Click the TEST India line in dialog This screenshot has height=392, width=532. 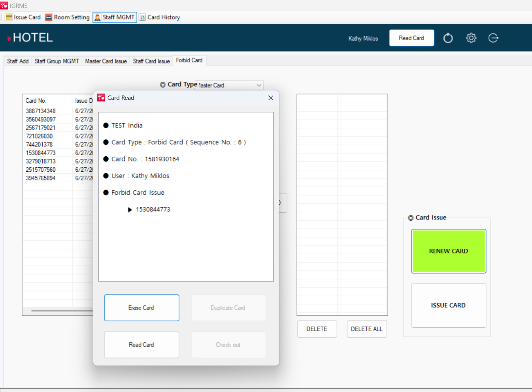127,126
